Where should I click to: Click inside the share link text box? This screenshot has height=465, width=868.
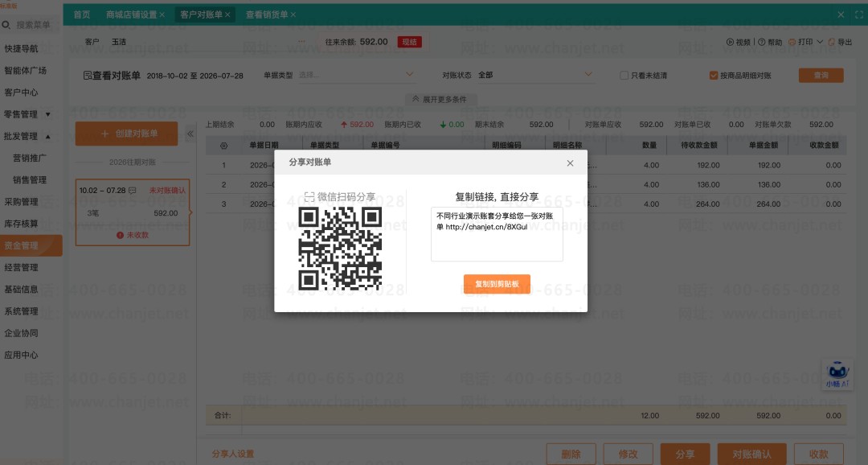click(497, 234)
